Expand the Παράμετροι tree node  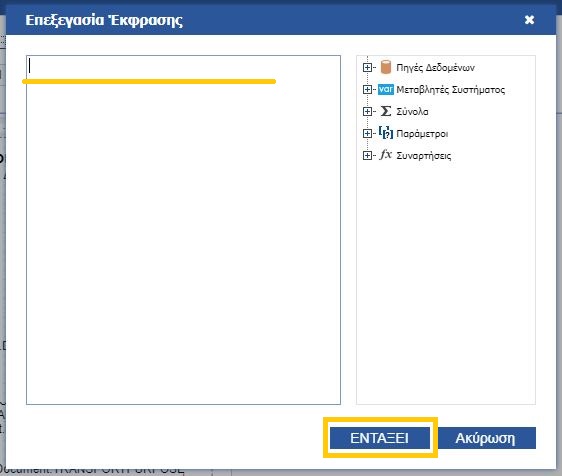[x=367, y=133]
